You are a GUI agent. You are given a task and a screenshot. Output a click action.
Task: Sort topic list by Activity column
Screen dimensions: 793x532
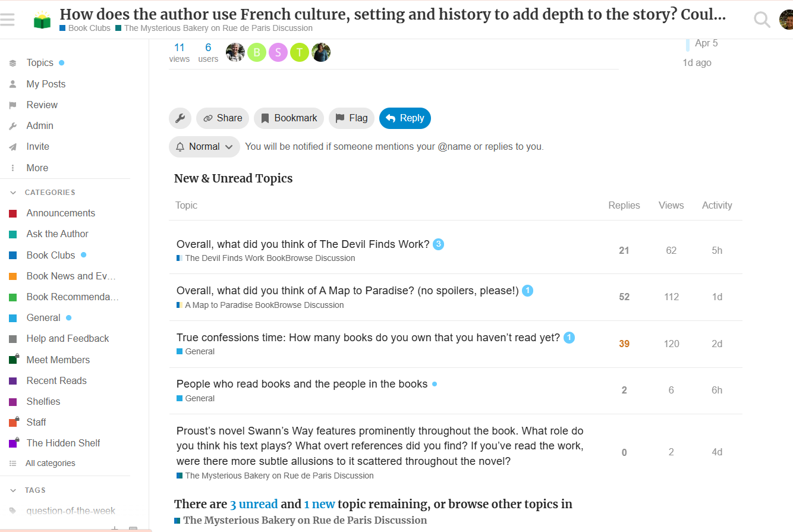tap(717, 205)
